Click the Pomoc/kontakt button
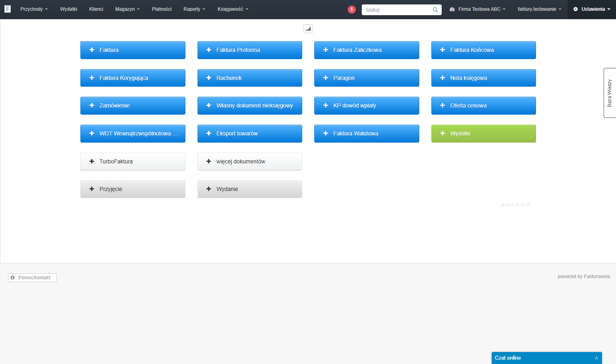 [32, 278]
